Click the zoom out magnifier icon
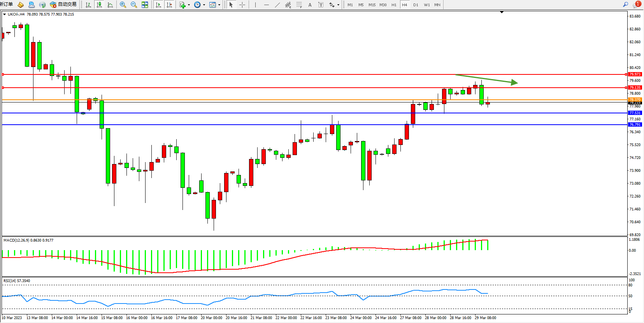 [134, 5]
